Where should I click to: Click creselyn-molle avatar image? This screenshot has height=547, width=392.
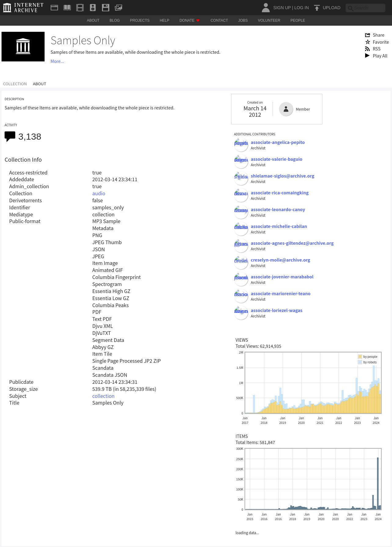(x=241, y=262)
